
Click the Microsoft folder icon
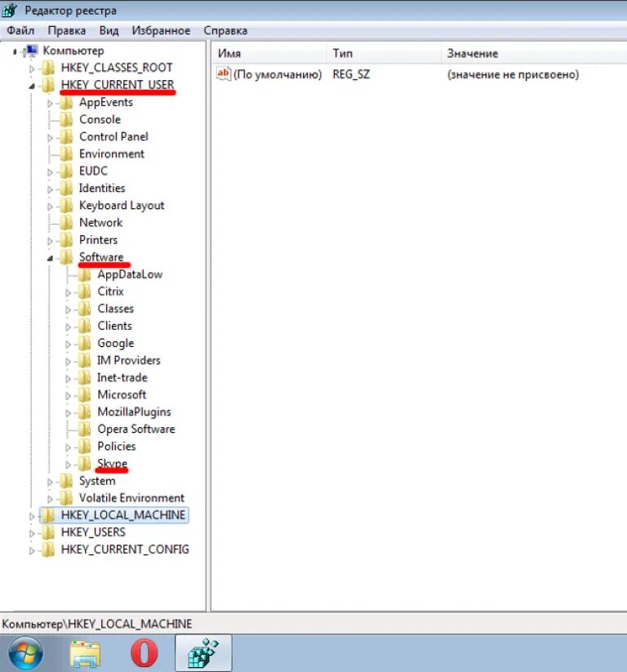point(84,394)
